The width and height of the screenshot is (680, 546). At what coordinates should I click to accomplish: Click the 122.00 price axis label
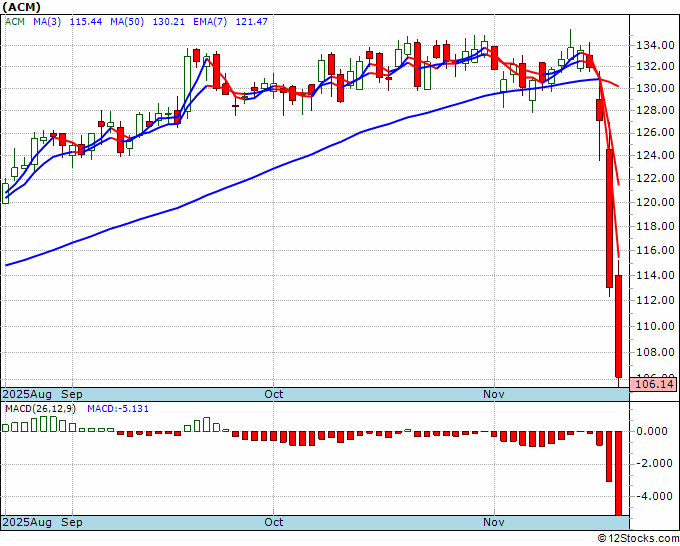(x=655, y=178)
